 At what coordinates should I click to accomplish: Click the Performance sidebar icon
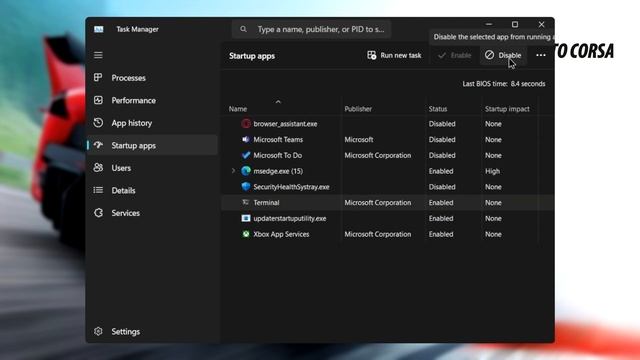coord(98,100)
